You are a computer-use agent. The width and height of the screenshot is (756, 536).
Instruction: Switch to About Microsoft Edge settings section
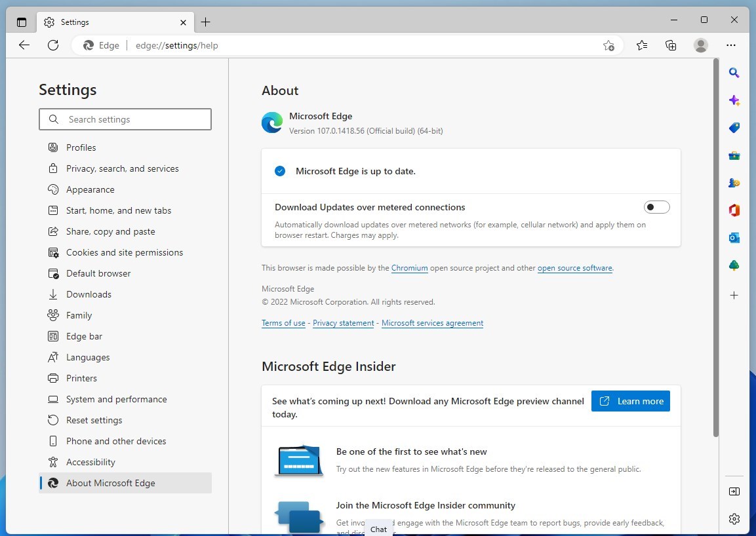click(x=110, y=483)
